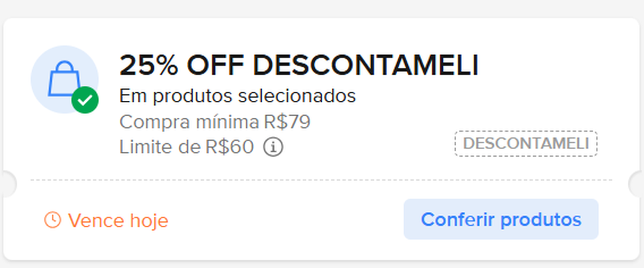Select the 25% OFF DESCONTAMELI heading
The height and width of the screenshot is (268, 644).
(x=299, y=65)
